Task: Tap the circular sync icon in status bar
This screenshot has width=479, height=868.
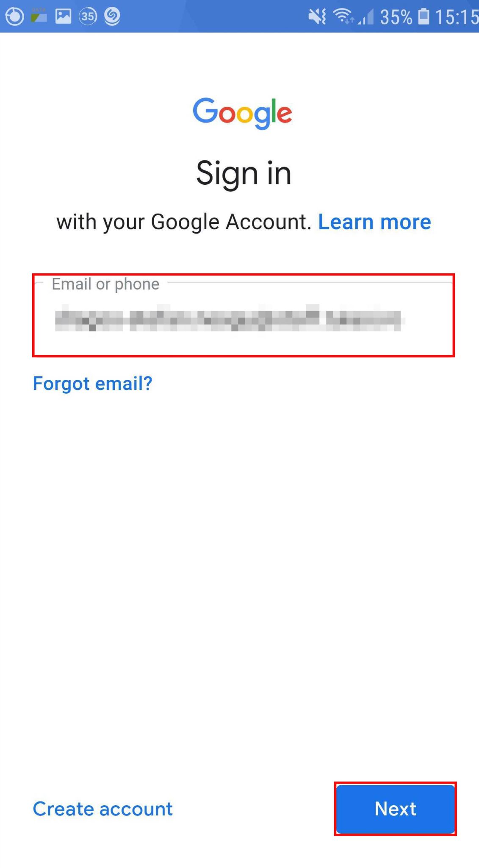Action: point(15,16)
